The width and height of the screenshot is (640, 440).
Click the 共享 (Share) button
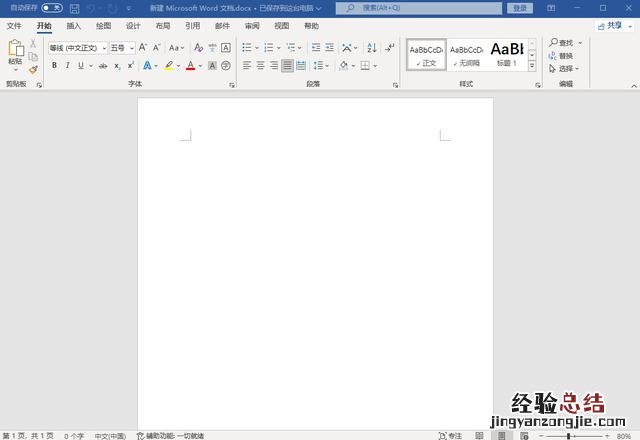click(610, 26)
